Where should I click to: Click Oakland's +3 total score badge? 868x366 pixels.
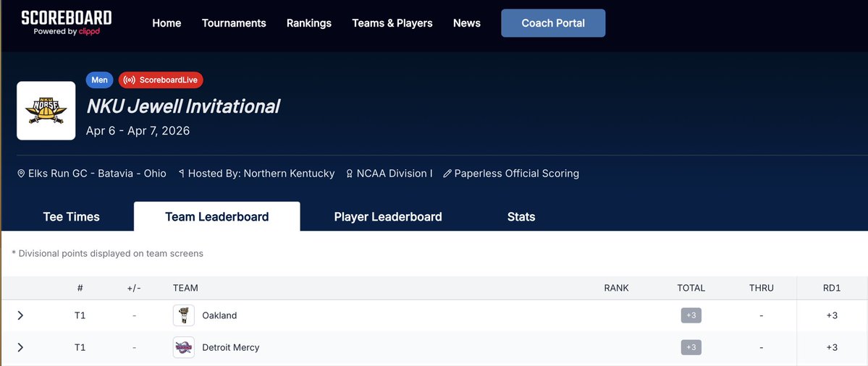(691, 315)
